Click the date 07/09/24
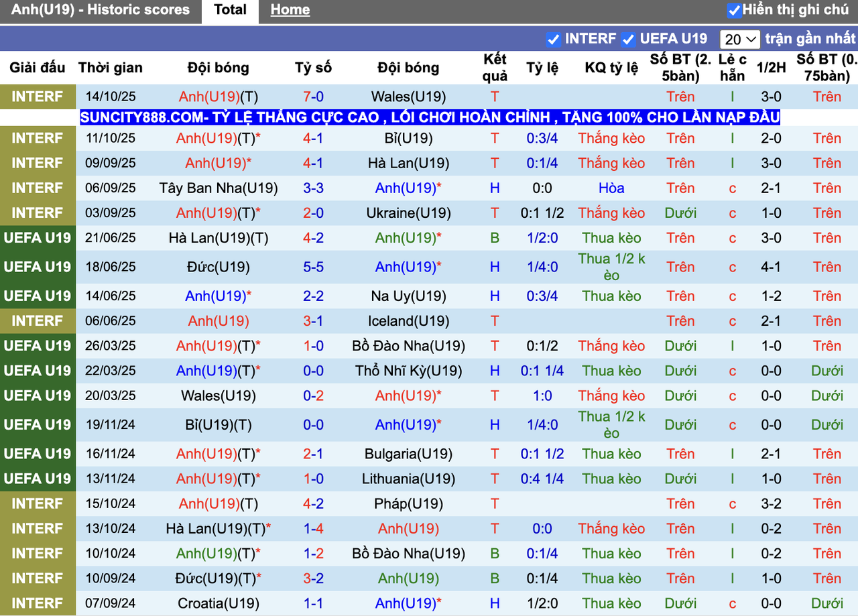 [111, 603]
